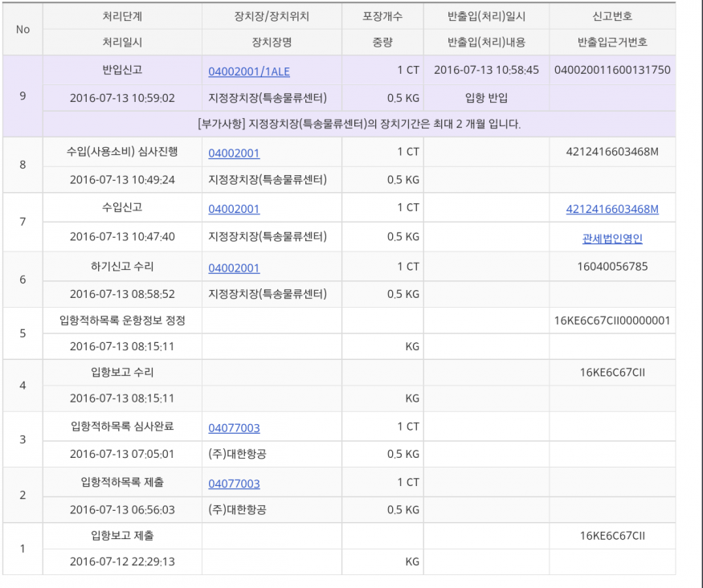Select the 16040056785 declaration number cell
The height and width of the screenshot is (588, 703).
(612, 267)
